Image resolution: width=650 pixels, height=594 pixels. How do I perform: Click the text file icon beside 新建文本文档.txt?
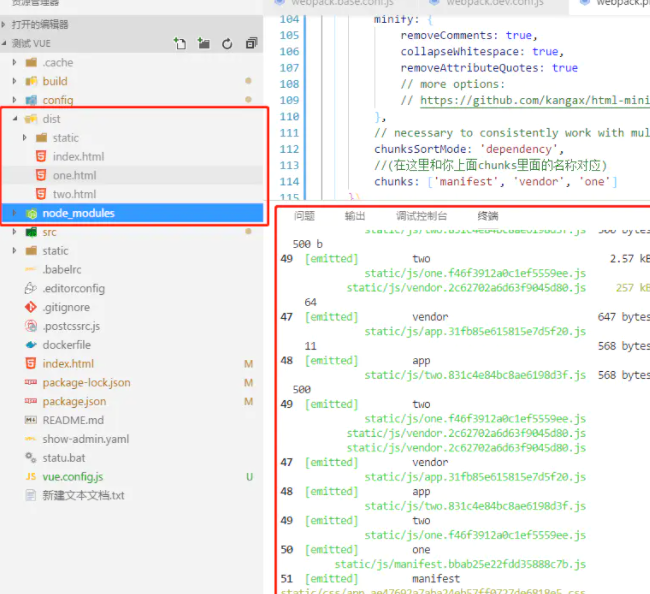[31, 495]
